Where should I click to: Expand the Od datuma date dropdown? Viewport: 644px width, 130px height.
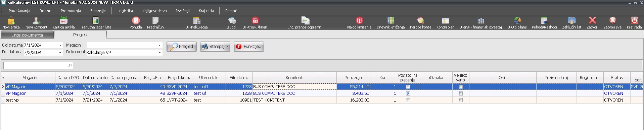[60, 45]
